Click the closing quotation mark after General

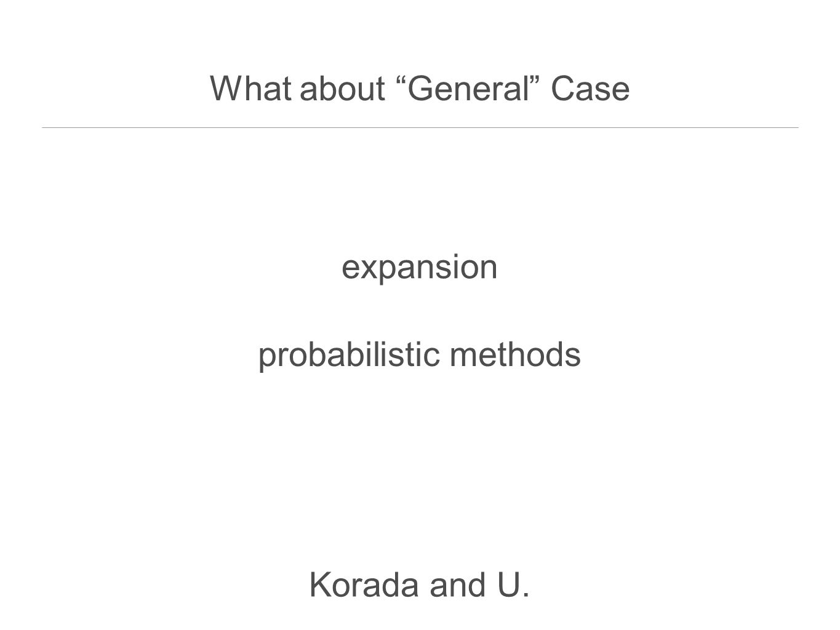tap(535, 81)
